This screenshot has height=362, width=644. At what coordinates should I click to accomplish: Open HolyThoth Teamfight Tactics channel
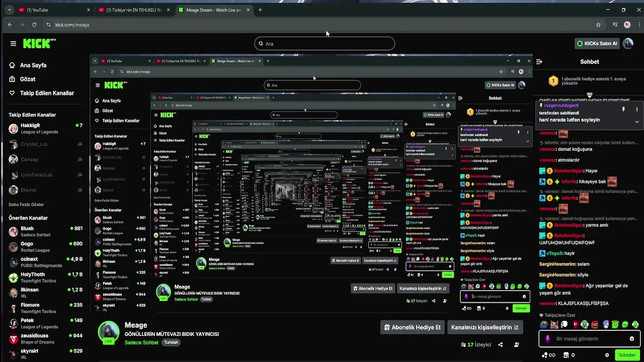coord(45,278)
